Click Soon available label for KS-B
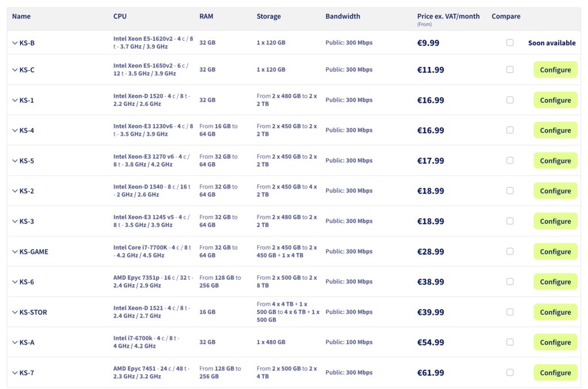This screenshot has width=588, height=389. click(x=552, y=43)
